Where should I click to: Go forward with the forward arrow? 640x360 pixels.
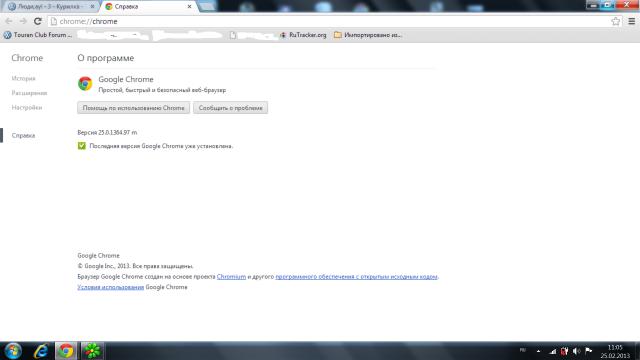23,21
